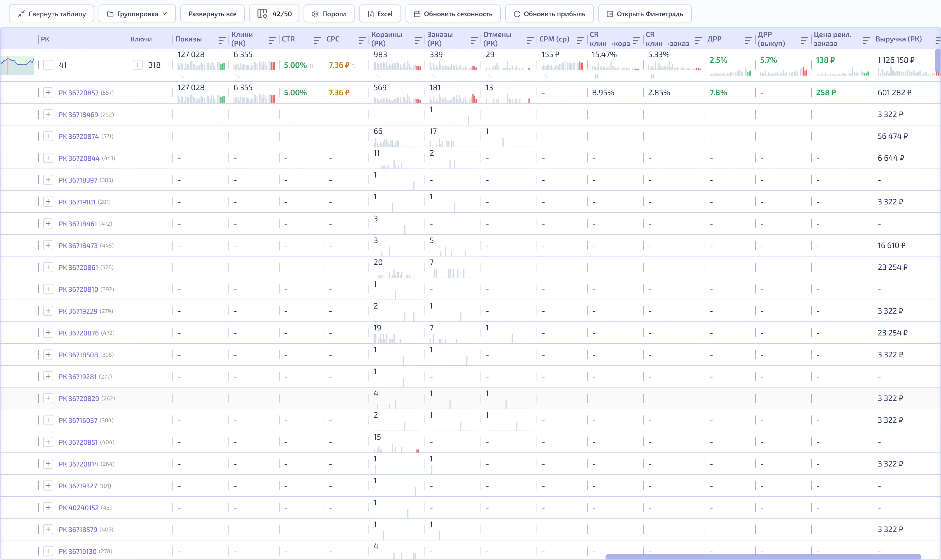Collapse the group row with 41 campaigns
Image resolution: width=941 pixels, height=560 pixels.
coord(48,65)
